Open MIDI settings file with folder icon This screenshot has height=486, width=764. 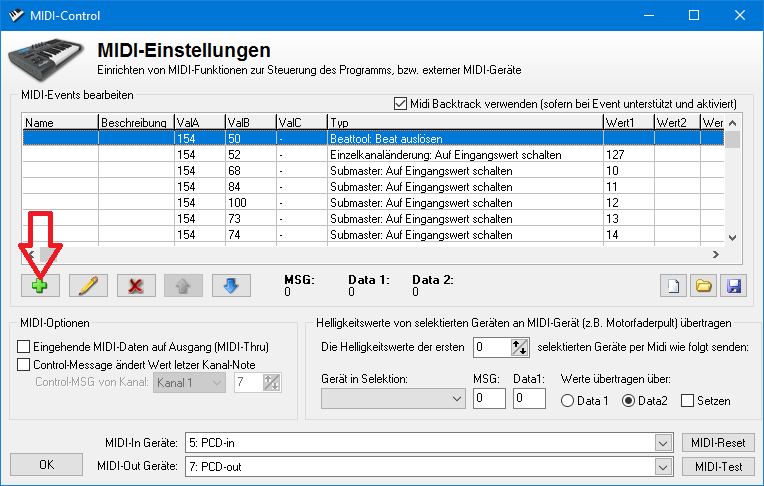click(x=703, y=286)
